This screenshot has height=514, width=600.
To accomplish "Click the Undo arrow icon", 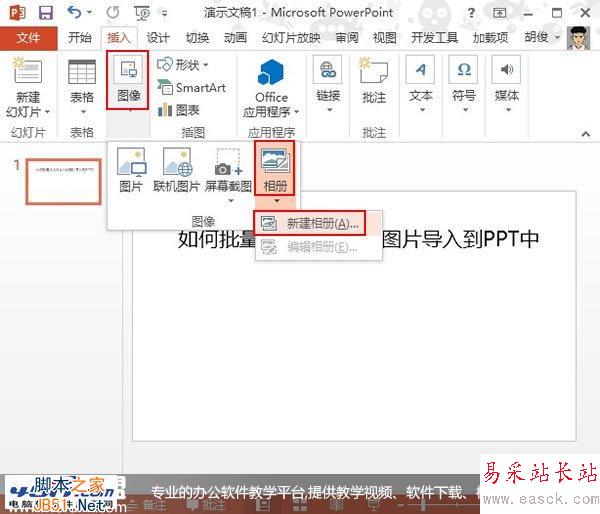I will (x=75, y=13).
